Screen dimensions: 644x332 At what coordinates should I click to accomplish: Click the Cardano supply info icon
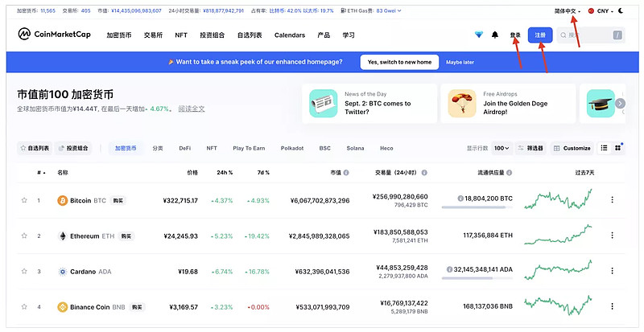(450, 269)
